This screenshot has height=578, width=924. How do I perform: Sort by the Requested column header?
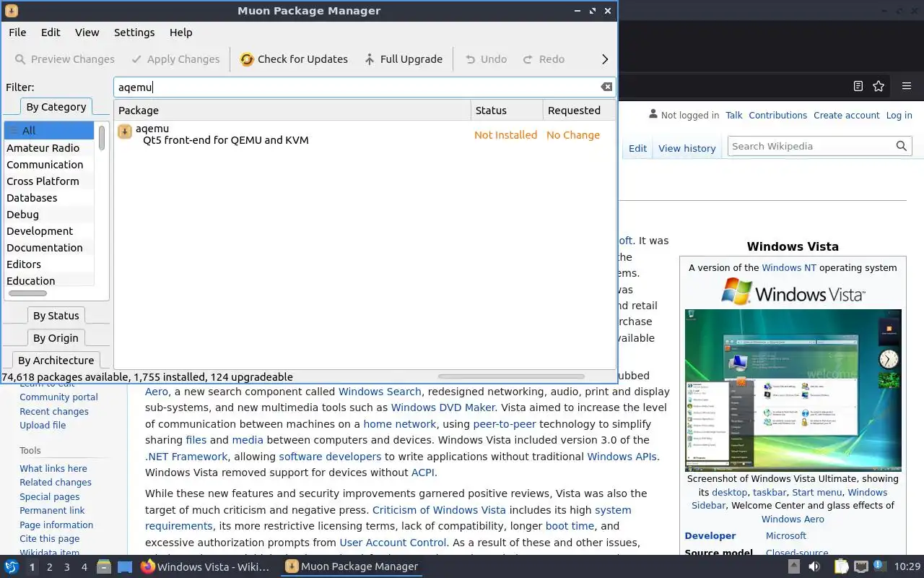(x=579, y=111)
